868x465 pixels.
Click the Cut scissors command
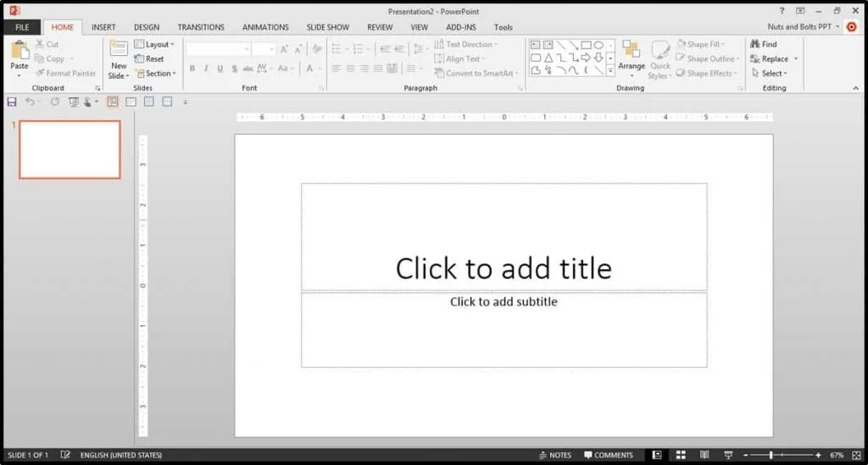47,44
